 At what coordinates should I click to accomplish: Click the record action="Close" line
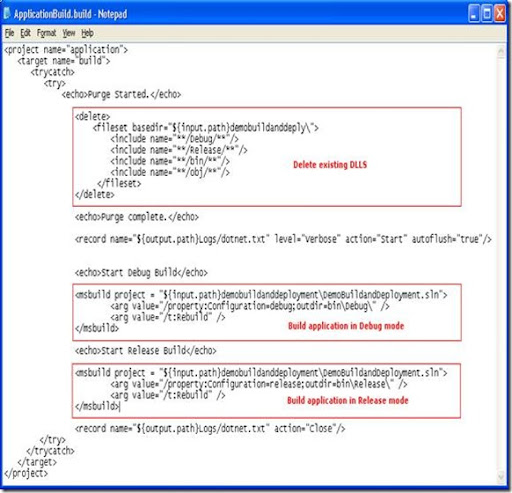coord(210,428)
